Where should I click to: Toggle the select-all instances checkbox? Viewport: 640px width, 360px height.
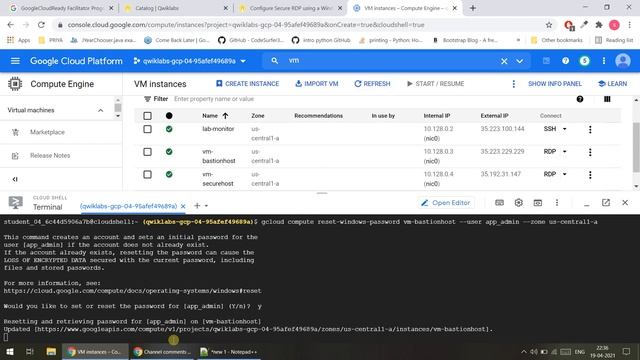pyautogui.click(x=147, y=116)
